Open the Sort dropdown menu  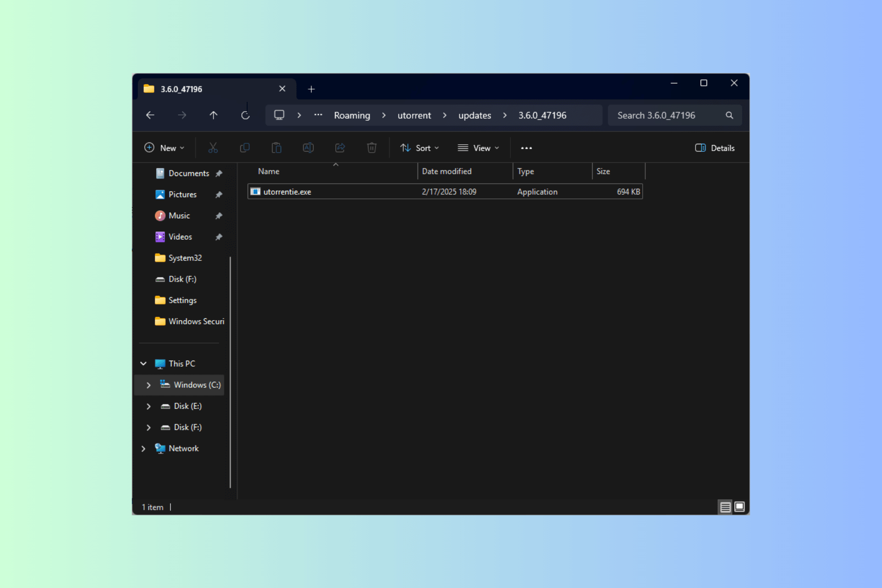(420, 148)
